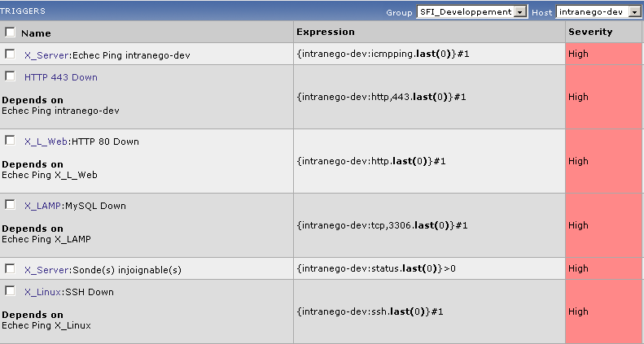Click the Expression column header
Screen dimensions: 644x344
325,32
